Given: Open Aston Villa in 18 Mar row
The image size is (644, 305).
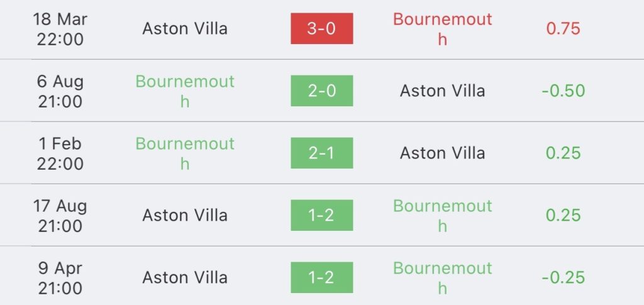Looking at the screenshot, I should pos(185,29).
